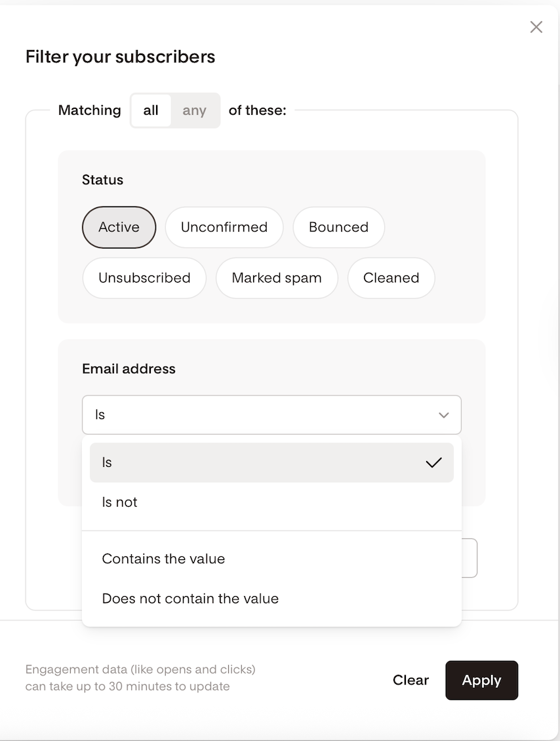Choose the Is not option
The width and height of the screenshot is (560, 741).
coord(271,502)
